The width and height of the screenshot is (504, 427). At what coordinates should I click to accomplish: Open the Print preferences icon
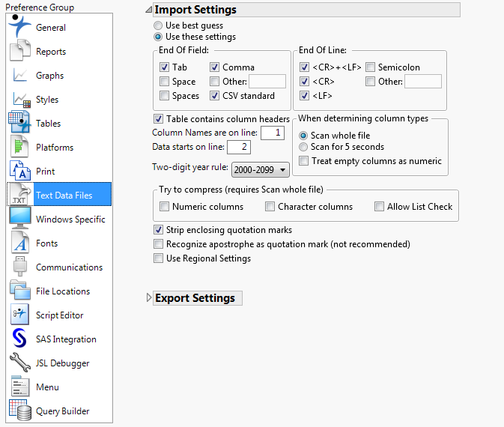(19, 172)
